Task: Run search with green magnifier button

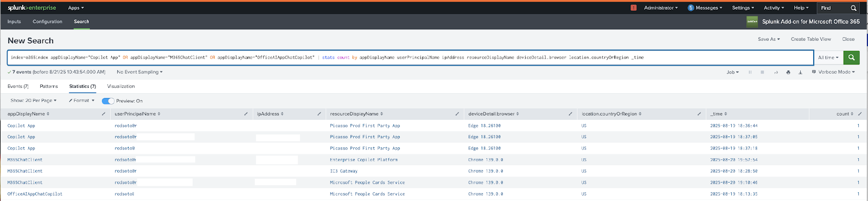Action: (x=852, y=57)
